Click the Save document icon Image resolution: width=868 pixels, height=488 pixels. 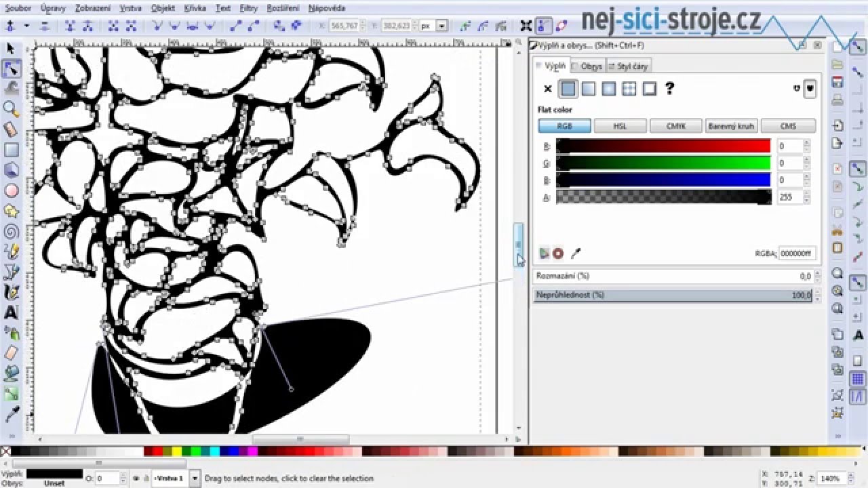pyautogui.click(x=837, y=83)
